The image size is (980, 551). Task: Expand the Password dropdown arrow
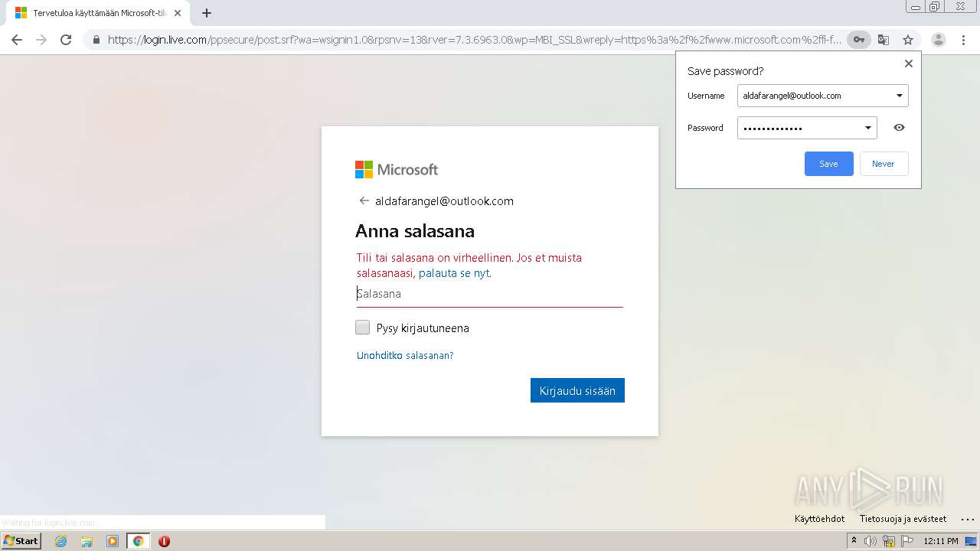(867, 128)
